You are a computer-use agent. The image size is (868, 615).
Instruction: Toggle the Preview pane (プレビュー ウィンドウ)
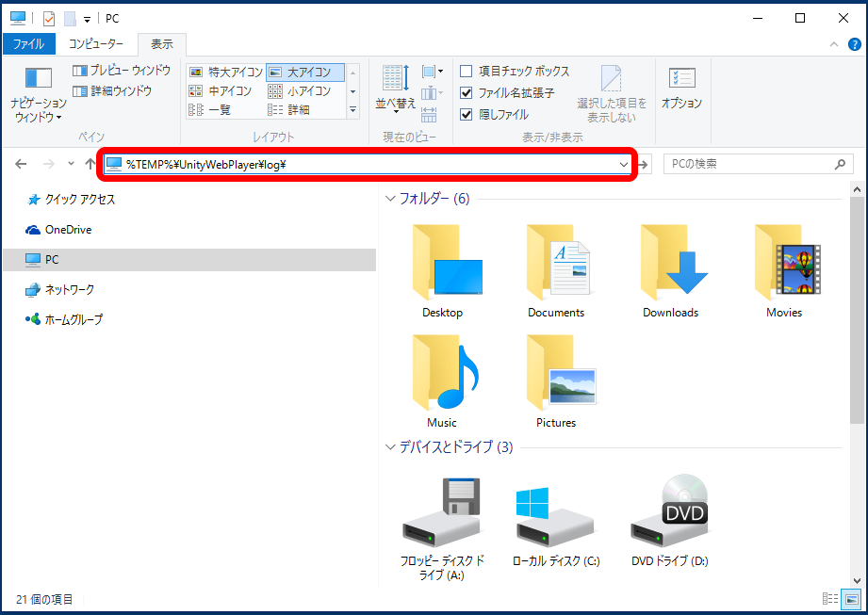[122, 71]
